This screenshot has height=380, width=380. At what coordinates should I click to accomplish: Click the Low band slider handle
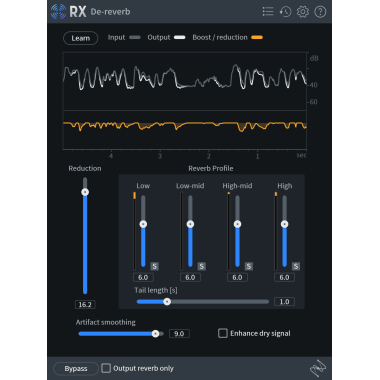click(x=143, y=224)
